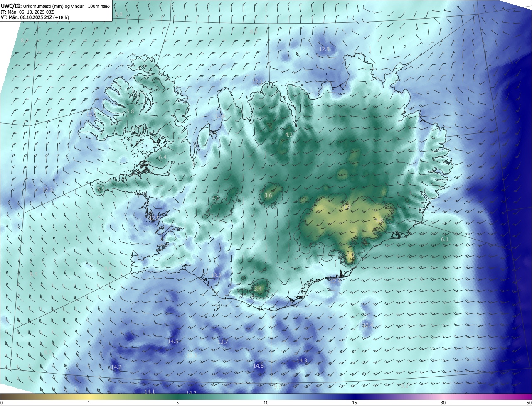The image size is (532, 406).
Task: Click the colour scale tick labelled 10
Action: tap(266, 403)
